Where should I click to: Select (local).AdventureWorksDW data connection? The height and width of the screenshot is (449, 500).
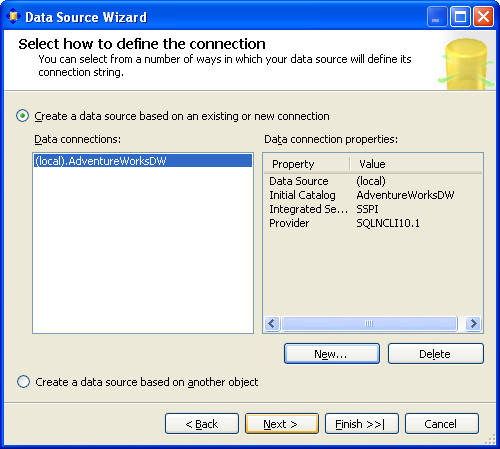(x=143, y=161)
